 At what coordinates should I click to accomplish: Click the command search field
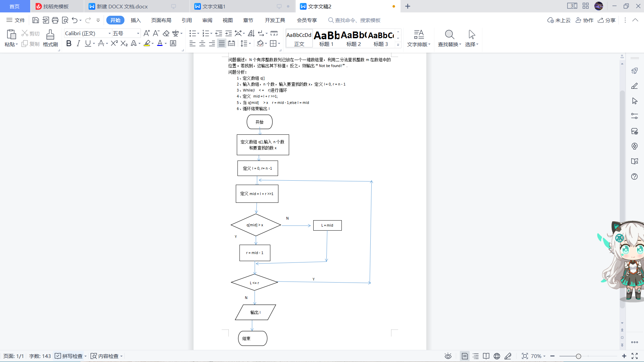(x=357, y=20)
